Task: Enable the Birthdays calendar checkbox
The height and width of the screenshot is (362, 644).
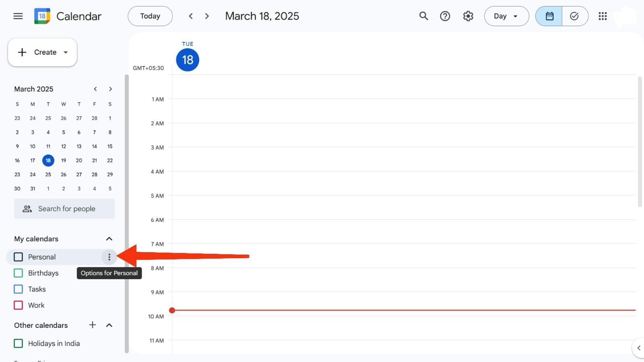Action: pos(19,273)
